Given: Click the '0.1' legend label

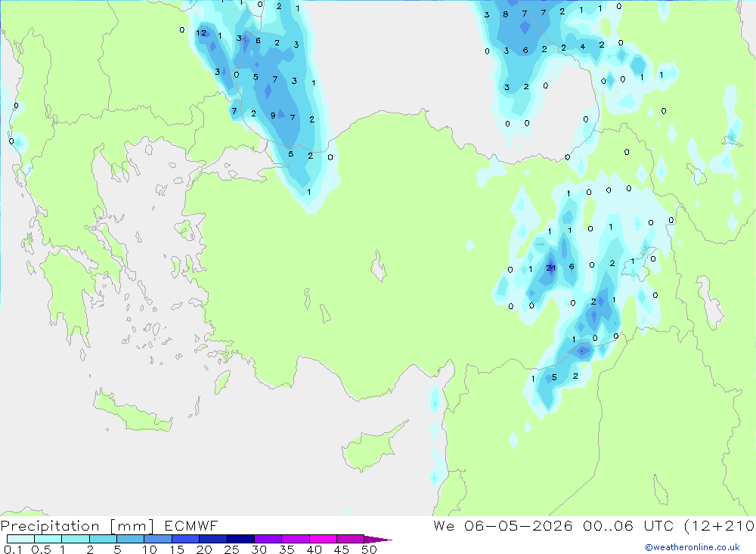Looking at the screenshot, I should tap(13, 549).
